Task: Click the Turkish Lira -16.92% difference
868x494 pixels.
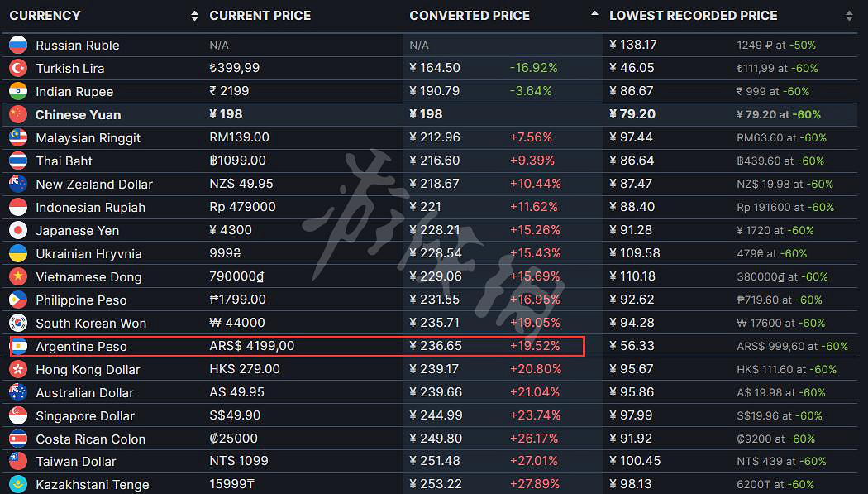Action: (534, 69)
